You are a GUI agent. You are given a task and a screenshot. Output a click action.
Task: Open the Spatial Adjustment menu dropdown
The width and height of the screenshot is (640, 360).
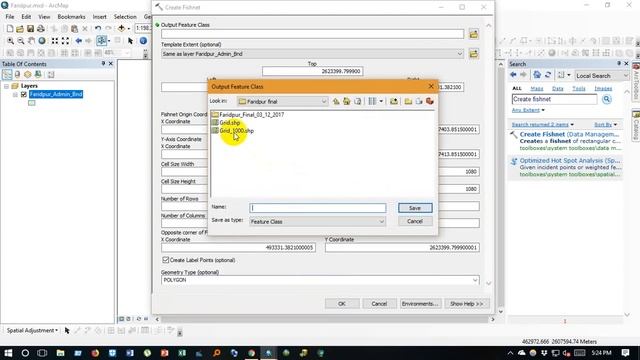pos(32,330)
